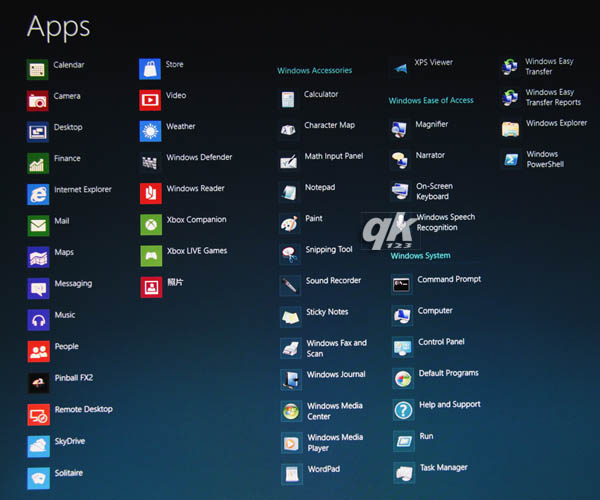Open the Notepad icon
This screenshot has height=500, width=600.
289,192
